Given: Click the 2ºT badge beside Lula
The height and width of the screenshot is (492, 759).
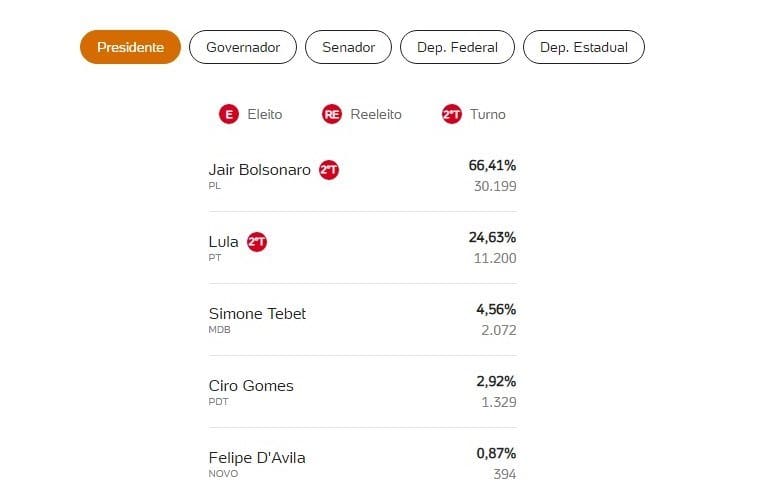Looking at the screenshot, I should tap(257, 242).
